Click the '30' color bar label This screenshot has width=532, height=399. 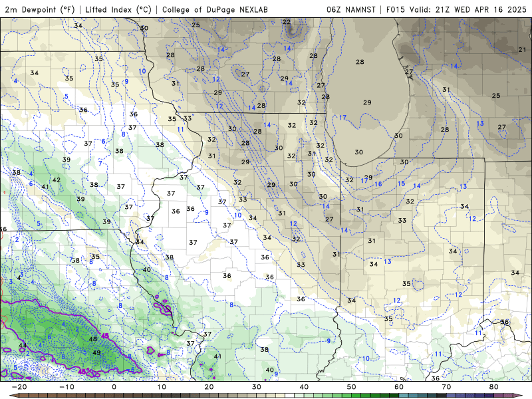click(x=257, y=387)
